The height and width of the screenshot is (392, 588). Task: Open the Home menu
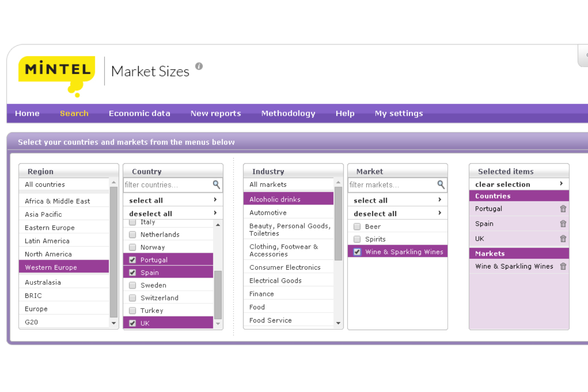click(27, 114)
